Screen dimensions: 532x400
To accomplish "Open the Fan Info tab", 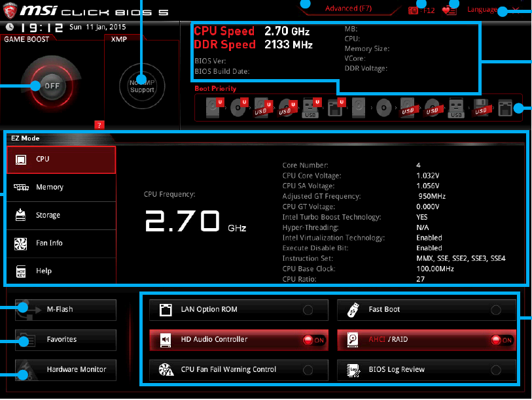I will (x=62, y=243).
